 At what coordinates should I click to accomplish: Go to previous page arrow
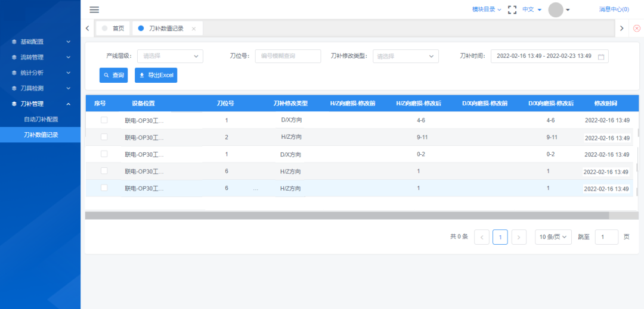[482, 237]
